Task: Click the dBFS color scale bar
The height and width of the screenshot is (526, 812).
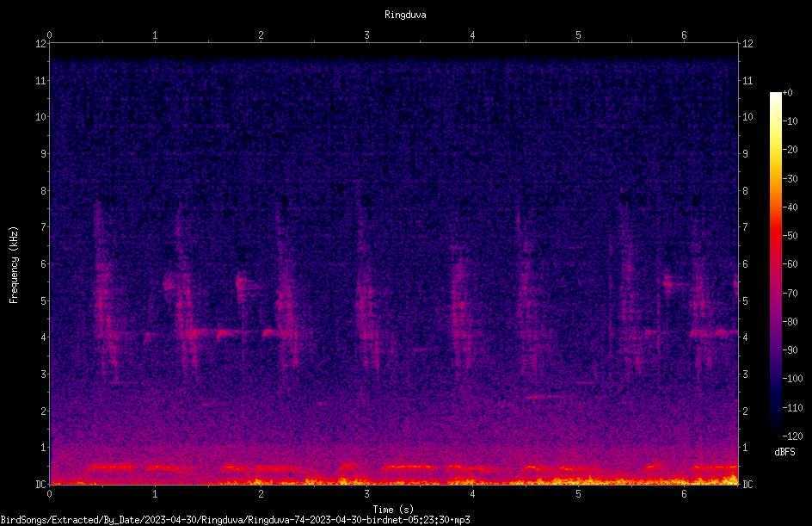Action: [x=775, y=263]
